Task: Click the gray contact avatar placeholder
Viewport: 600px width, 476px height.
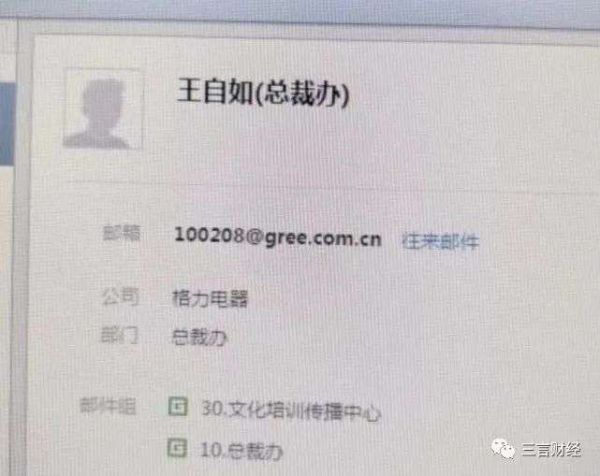Action: coord(103,109)
